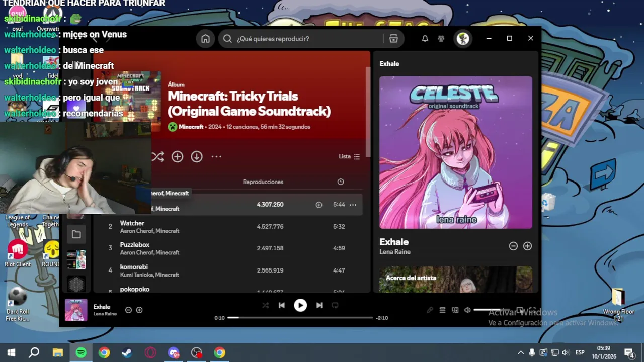Open Connect to a device
Viewport: 644px width, 362px height.
[455, 310]
